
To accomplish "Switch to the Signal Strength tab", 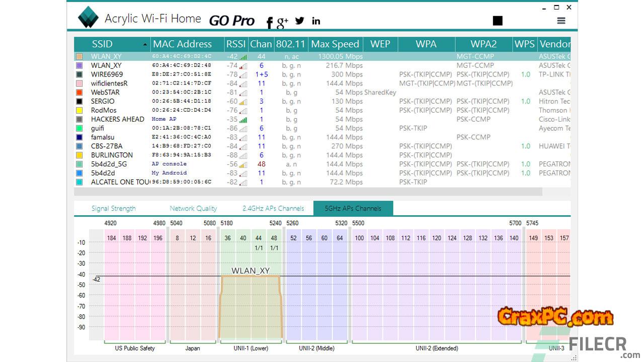I will click(x=113, y=209).
